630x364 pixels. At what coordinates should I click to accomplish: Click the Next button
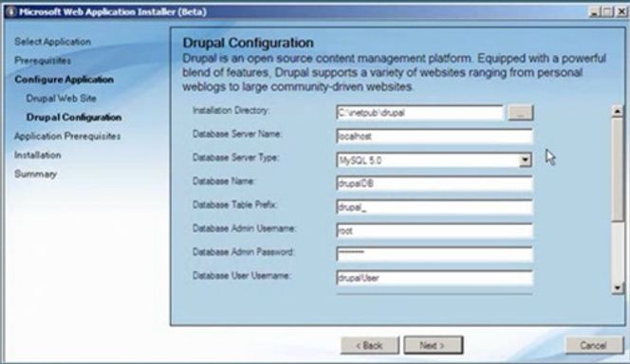pos(433,346)
